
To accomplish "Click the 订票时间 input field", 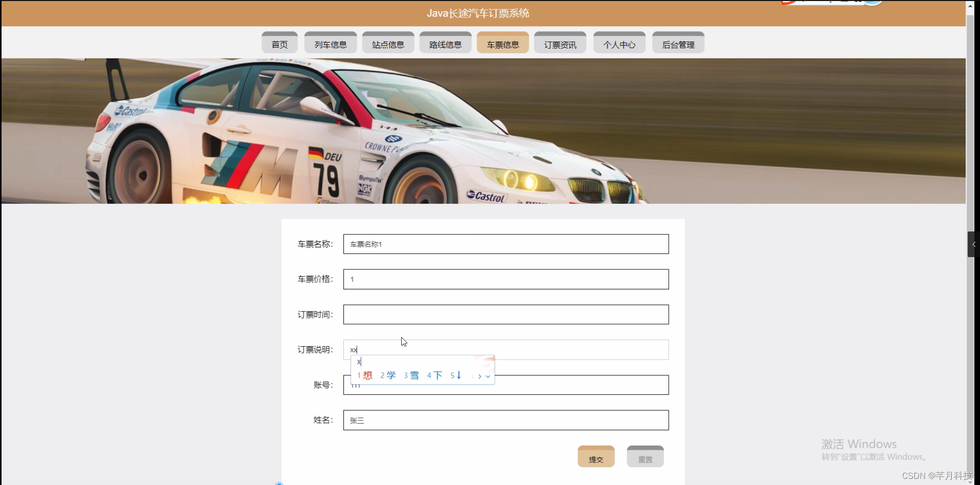I will [506, 314].
